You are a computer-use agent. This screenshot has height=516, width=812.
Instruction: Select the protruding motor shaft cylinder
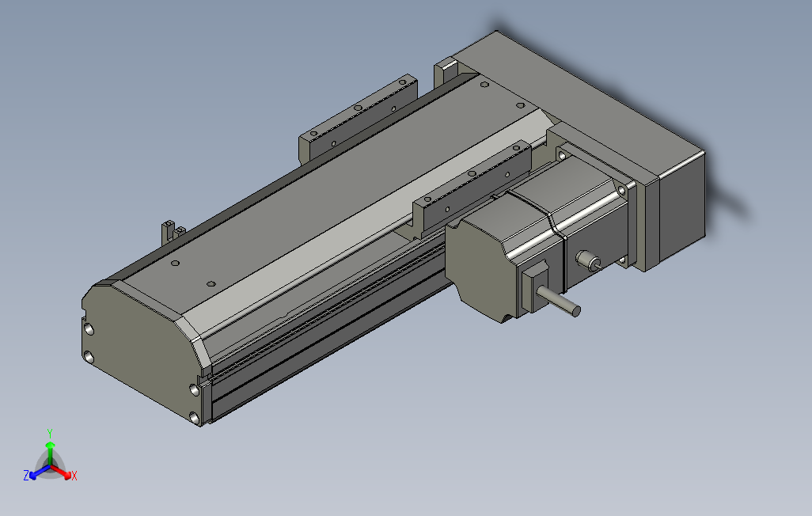pyautogui.click(x=558, y=302)
